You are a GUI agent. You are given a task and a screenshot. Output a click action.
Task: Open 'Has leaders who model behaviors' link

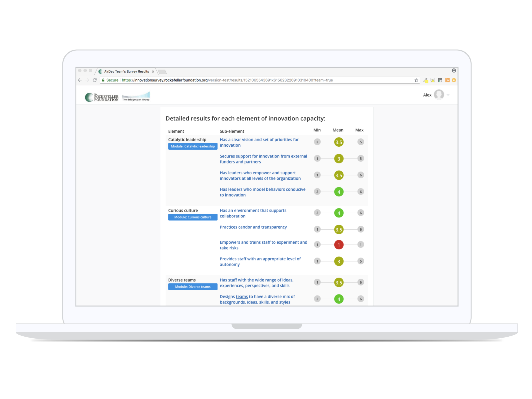263,192
